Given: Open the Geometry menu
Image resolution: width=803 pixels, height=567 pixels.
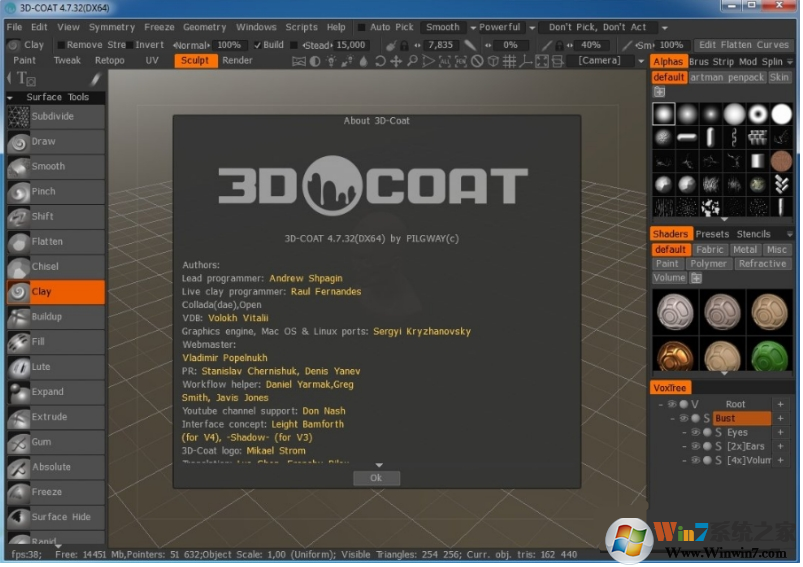Looking at the screenshot, I should (204, 28).
